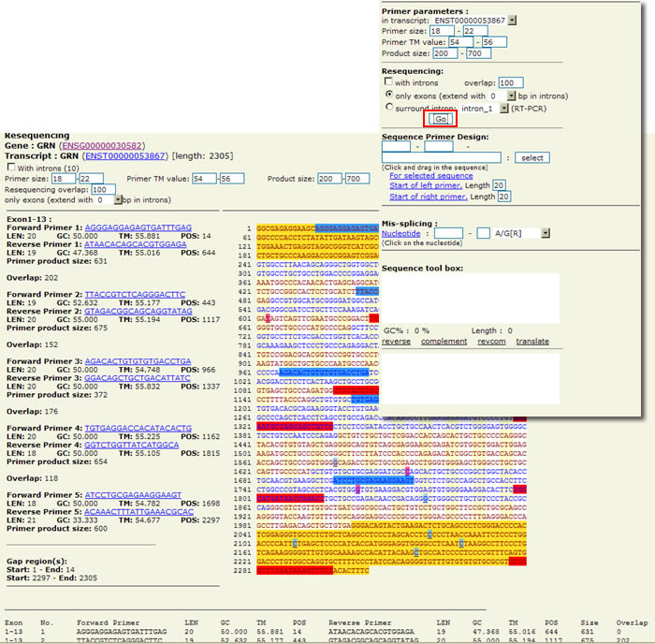Click the panel's Product size minimum field (200)
Viewport: 655px width, 644px height.
pyautogui.click(x=445, y=53)
